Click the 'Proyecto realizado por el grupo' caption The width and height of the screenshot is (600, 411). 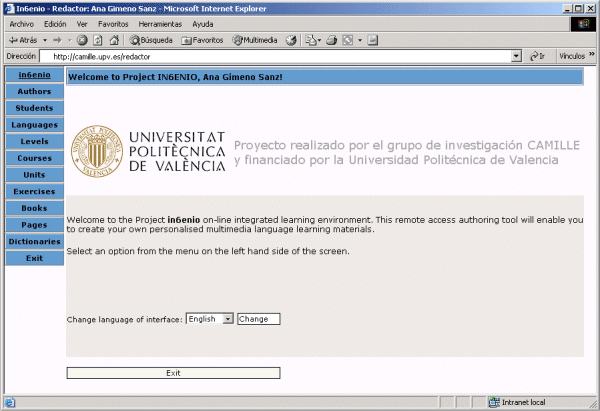coord(406,152)
